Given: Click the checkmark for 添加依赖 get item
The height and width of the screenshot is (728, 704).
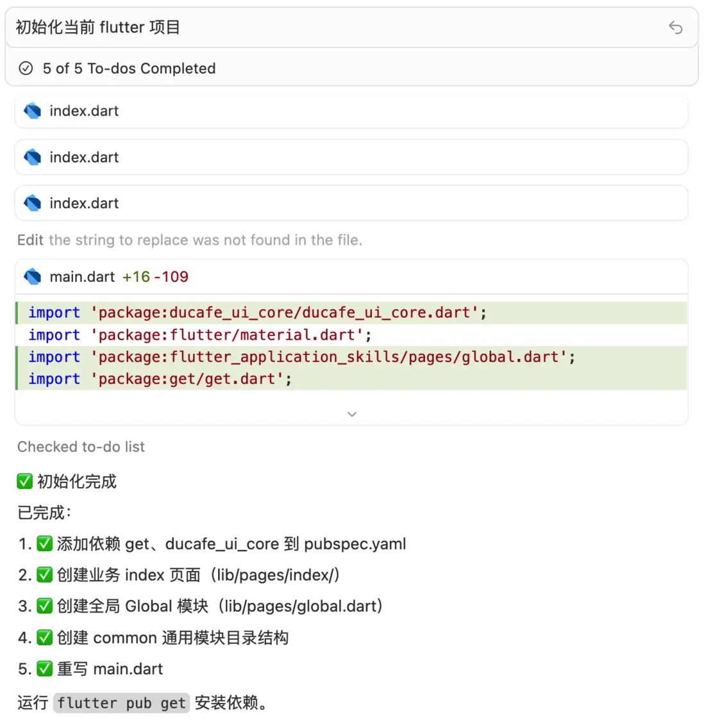Looking at the screenshot, I should coord(44,544).
